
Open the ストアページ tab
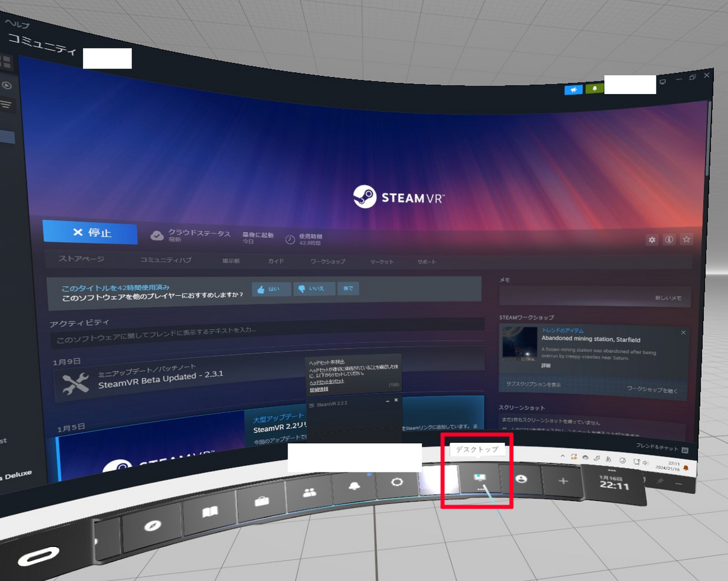[81, 259]
